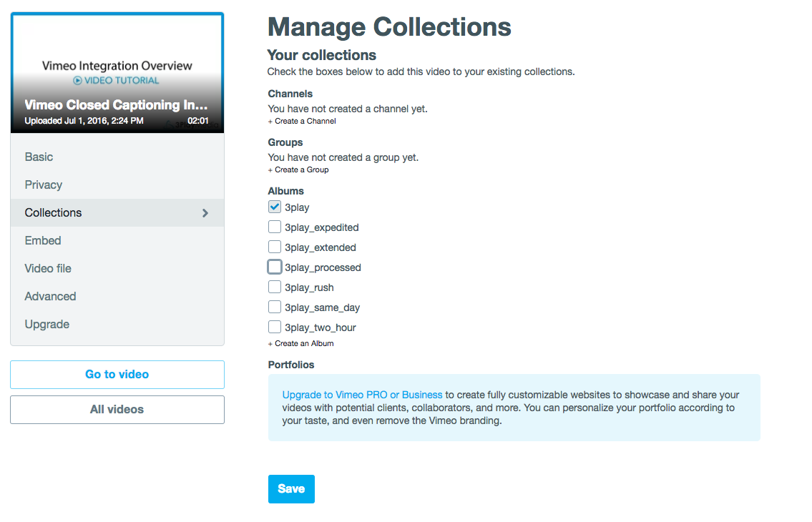Click the 3play_two_hour album label

pos(320,328)
